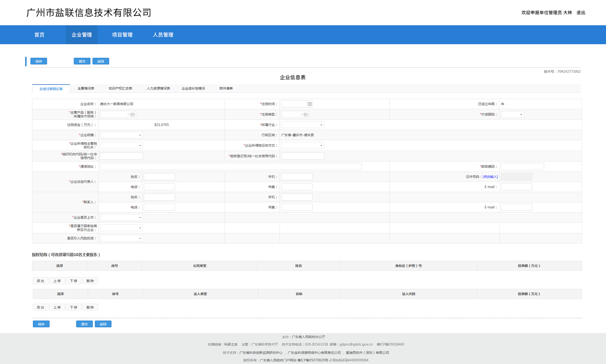606x364 pixels.
Task: Click 下移 under the 公民类型 table
Action: 74,281
